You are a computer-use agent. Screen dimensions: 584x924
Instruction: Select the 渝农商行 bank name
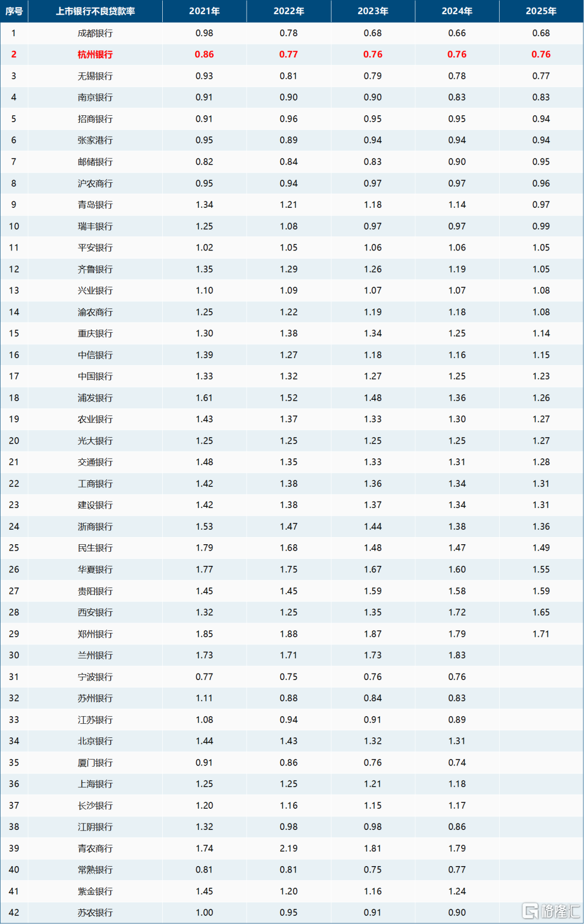point(95,312)
